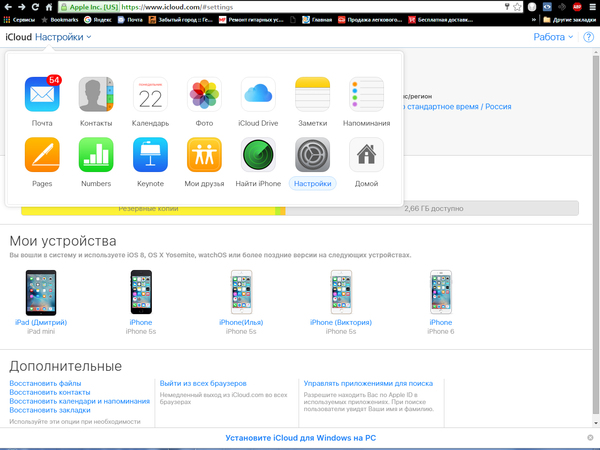Viewport: 600px width, 450px height.
Task: Launch the Keynote app icon
Action: [150, 155]
